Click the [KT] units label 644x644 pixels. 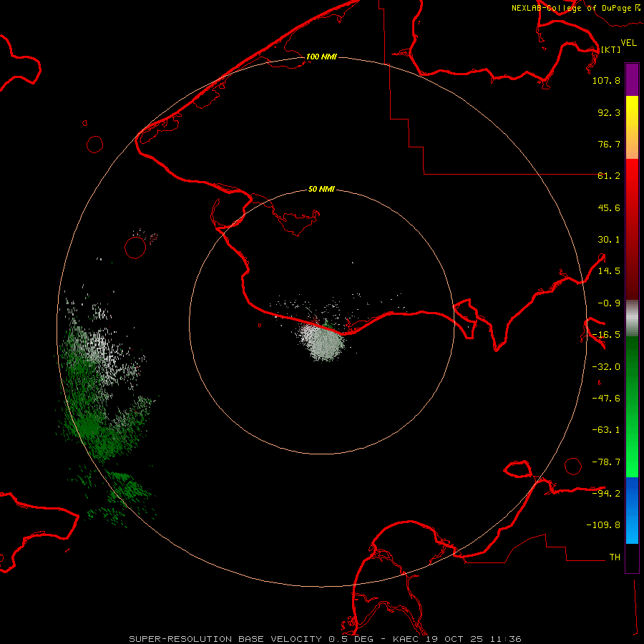tap(610, 49)
